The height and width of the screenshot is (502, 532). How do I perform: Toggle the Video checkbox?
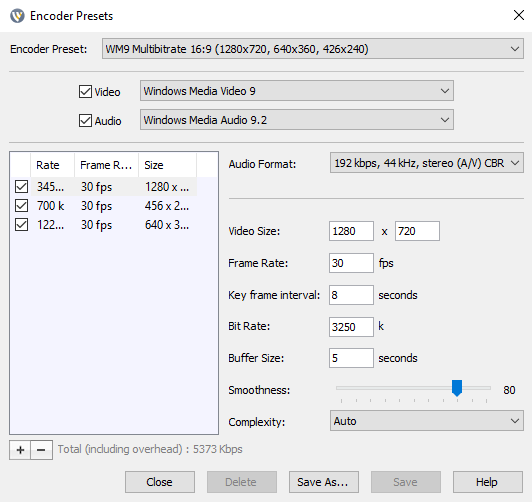pyautogui.click(x=85, y=92)
